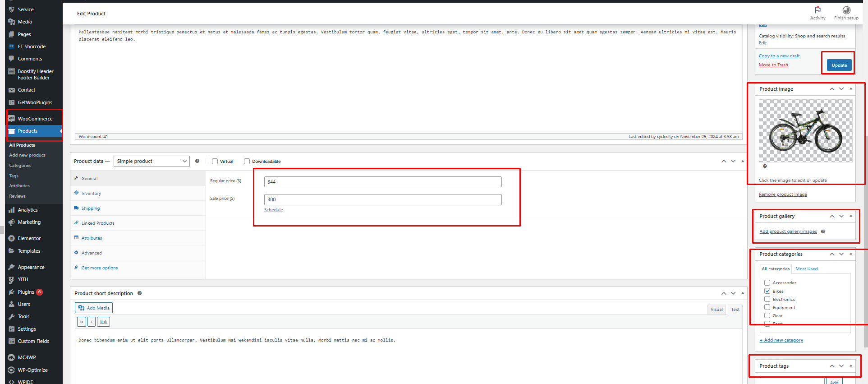
Task: Switch to the Attributes product data tab
Action: tap(138, 238)
